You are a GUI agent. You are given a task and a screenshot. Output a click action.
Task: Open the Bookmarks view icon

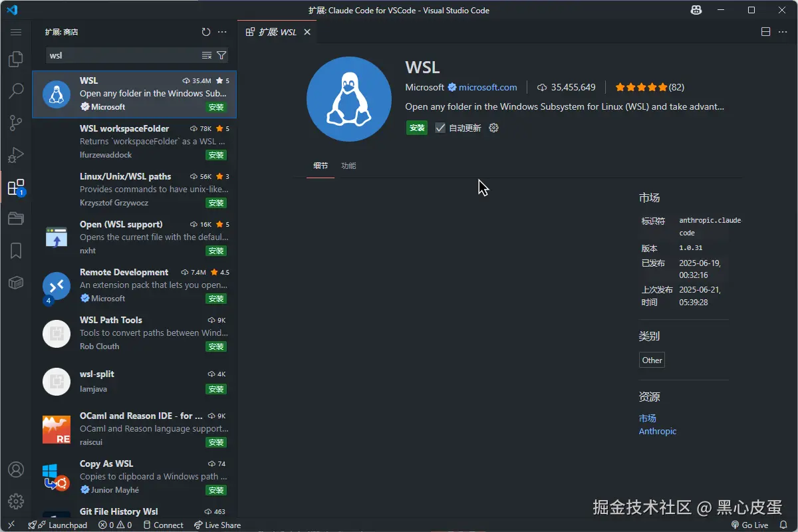tap(16, 251)
